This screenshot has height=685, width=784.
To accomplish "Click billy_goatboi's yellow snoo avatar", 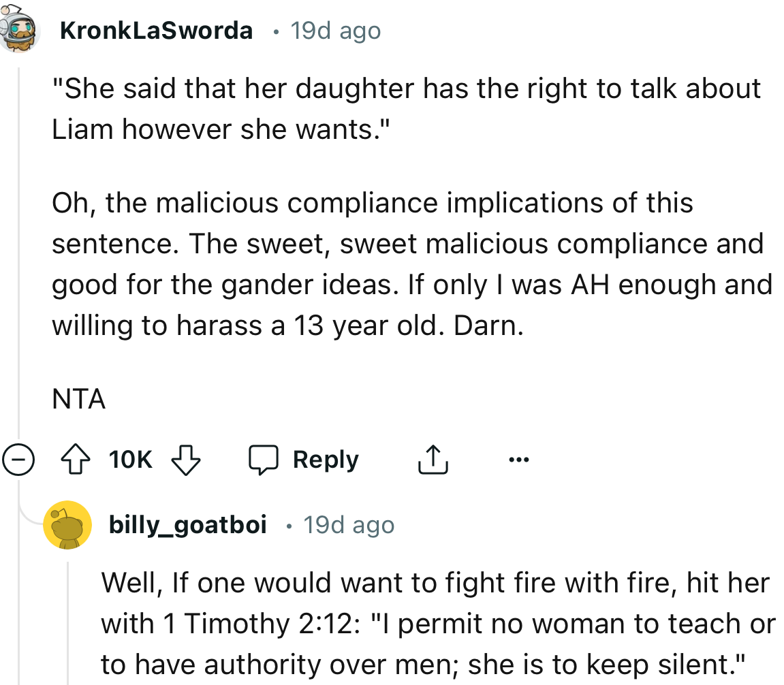I will coord(67,525).
